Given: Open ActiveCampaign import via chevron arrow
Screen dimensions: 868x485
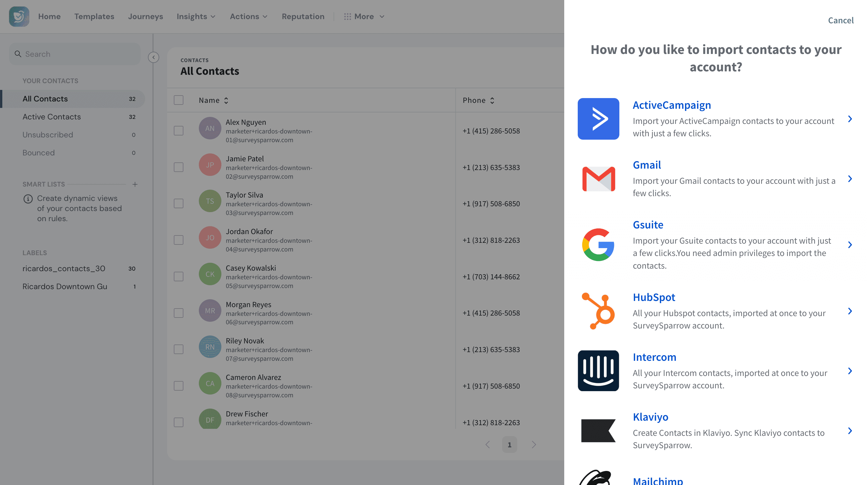Looking at the screenshot, I should click(x=850, y=119).
